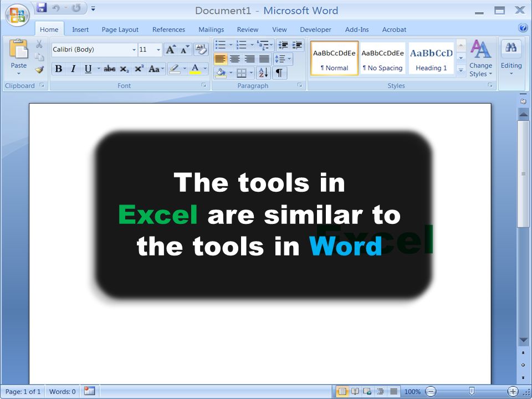Open the Mailings tab
This screenshot has height=399, width=532.
click(211, 29)
